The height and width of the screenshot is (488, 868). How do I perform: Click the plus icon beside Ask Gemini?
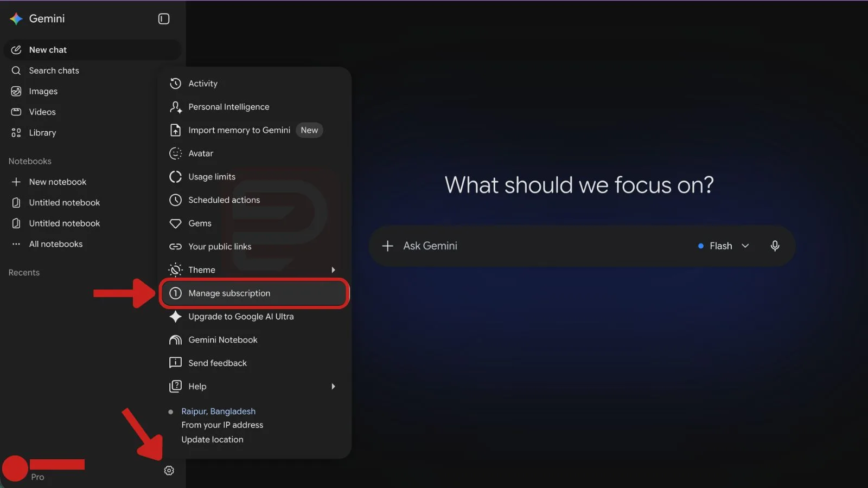click(387, 246)
